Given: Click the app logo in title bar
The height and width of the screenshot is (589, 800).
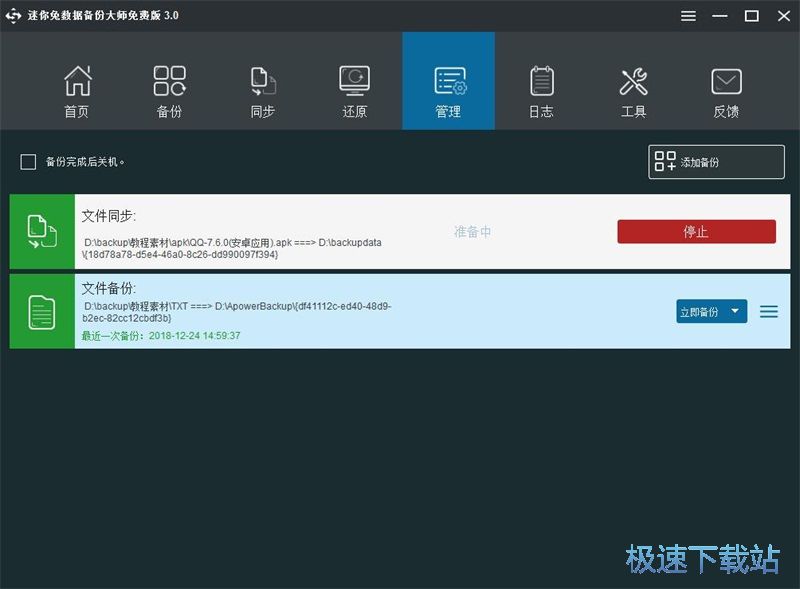Looking at the screenshot, I should 13,15.
